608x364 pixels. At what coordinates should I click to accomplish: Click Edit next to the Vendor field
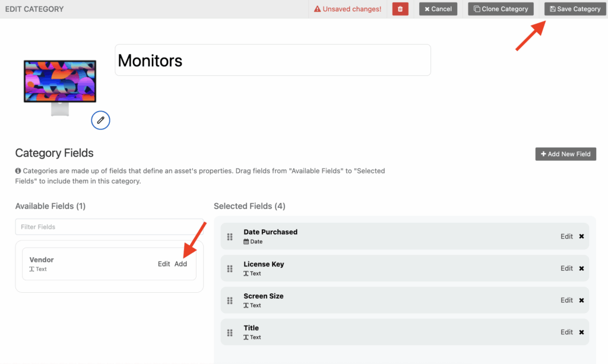(164, 264)
